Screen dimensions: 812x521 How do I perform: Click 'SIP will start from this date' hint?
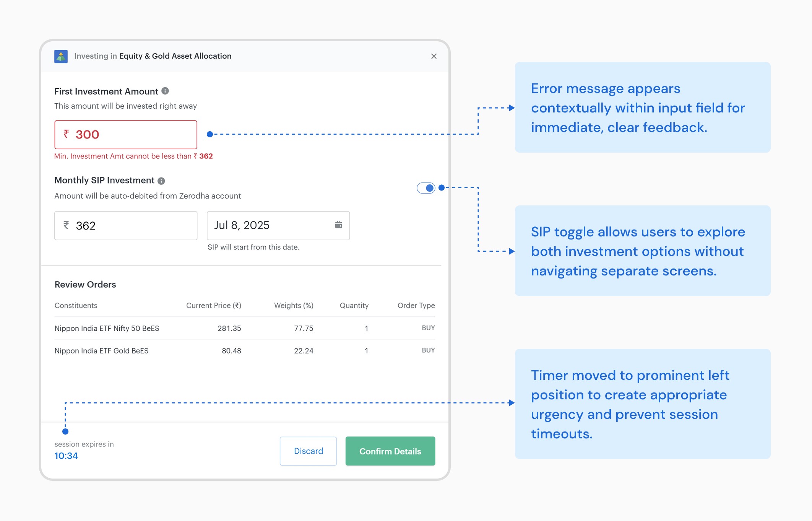pos(253,247)
